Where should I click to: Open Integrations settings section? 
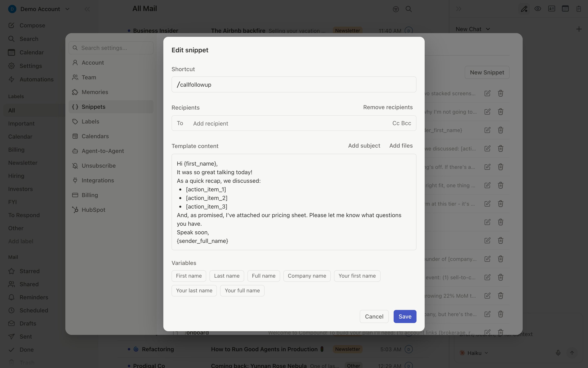[x=111, y=180]
